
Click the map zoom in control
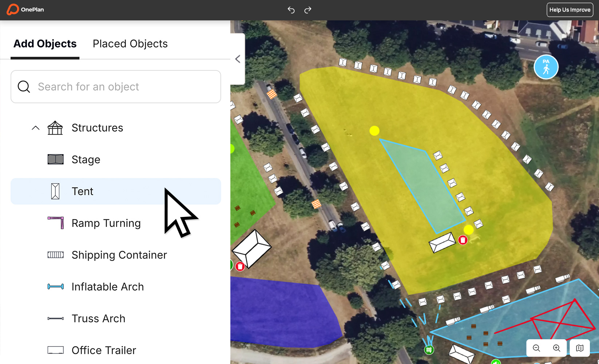[x=556, y=348]
